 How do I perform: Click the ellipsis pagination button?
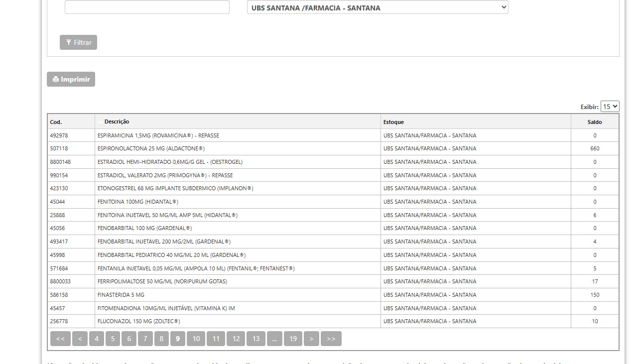click(274, 339)
